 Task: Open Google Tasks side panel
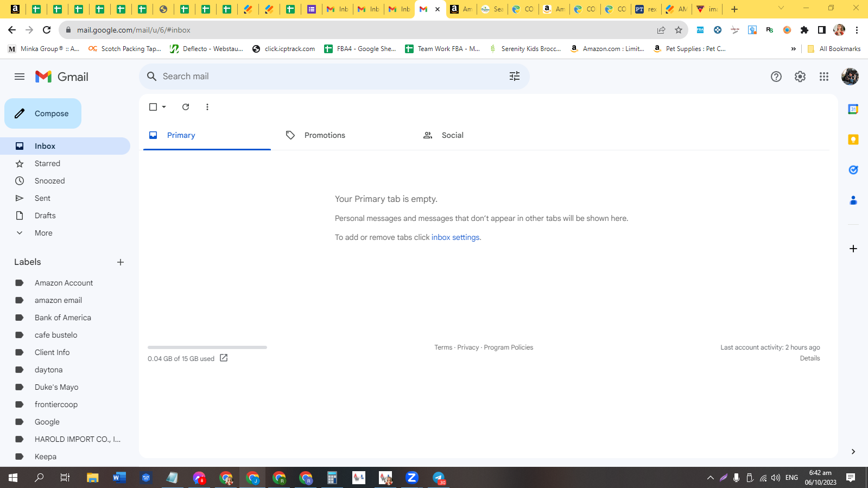pyautogui.click(x=853, y=170)
